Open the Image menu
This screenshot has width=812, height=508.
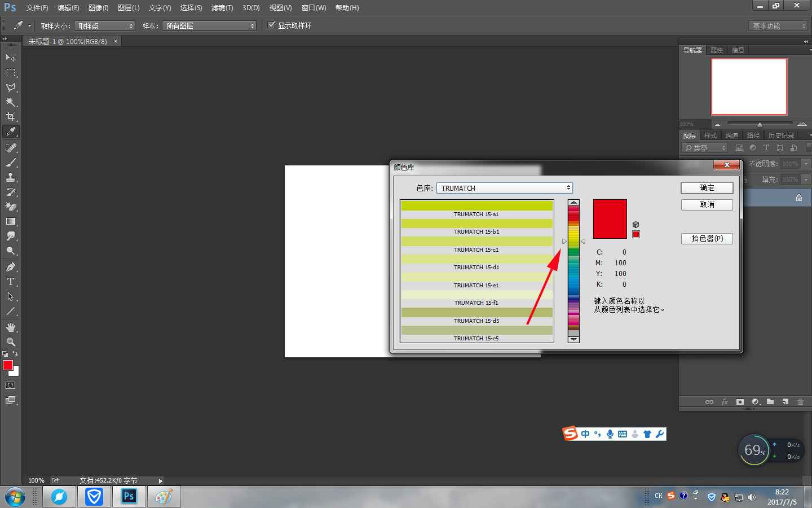pos(98,8)
